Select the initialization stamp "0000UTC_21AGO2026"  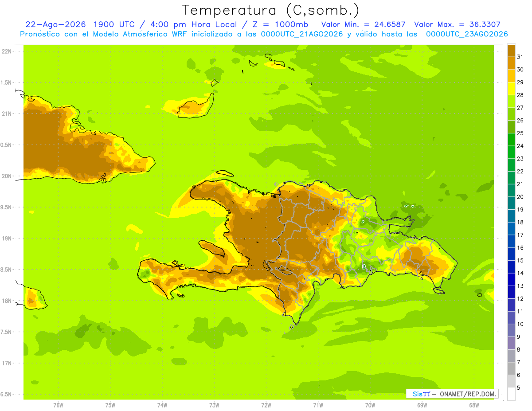point(302,34)
